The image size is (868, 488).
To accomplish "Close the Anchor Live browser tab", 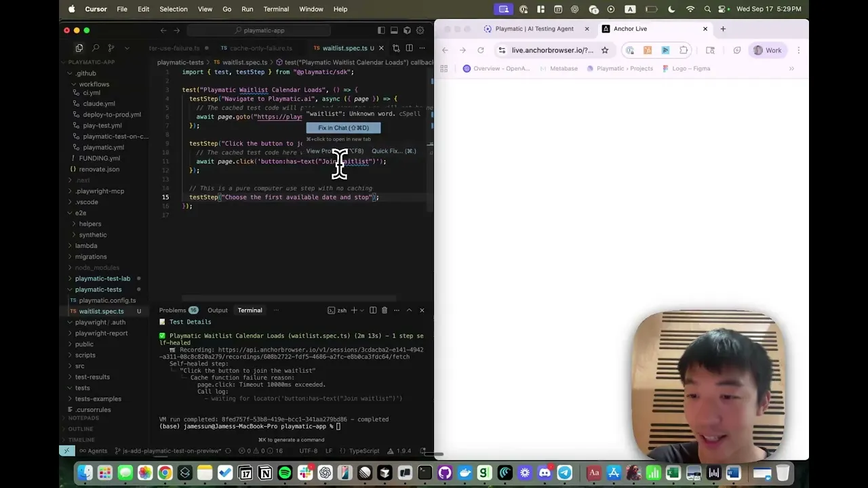I will click(x=705, y=29).
